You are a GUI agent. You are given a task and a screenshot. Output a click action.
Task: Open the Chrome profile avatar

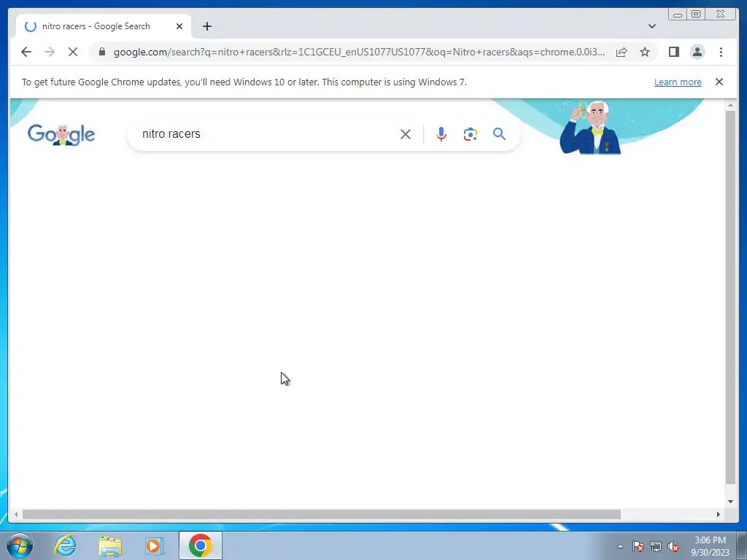pyautogui.click(x=697, y=52)
